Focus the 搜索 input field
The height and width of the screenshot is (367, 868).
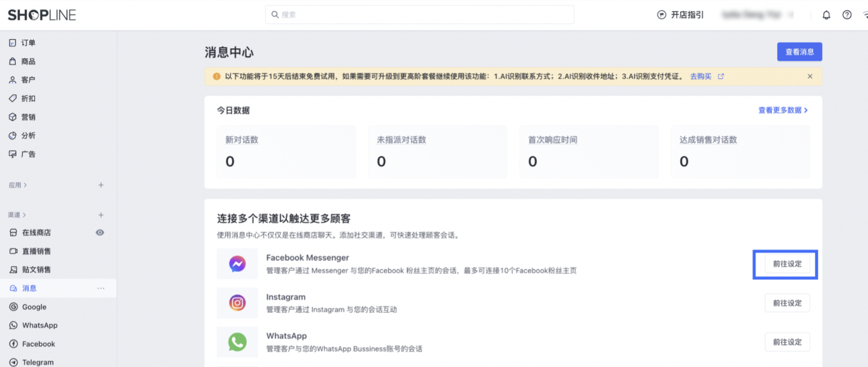pos(420,14)
